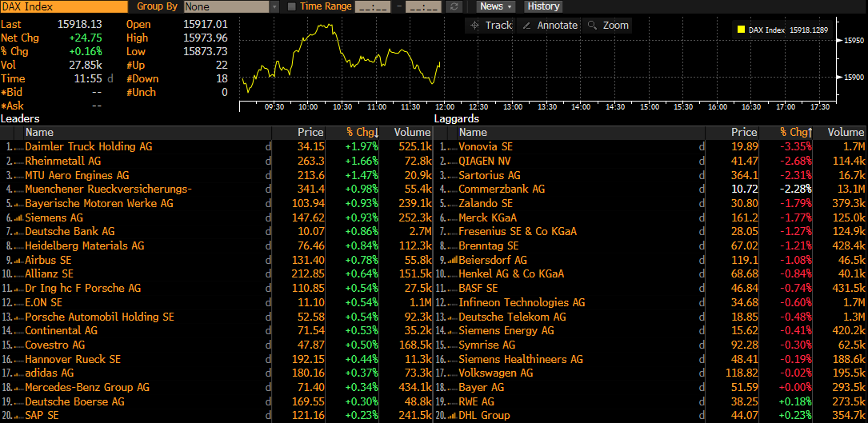
Task: Choose the Zoom magnifier tool
Action: point(608,26)
